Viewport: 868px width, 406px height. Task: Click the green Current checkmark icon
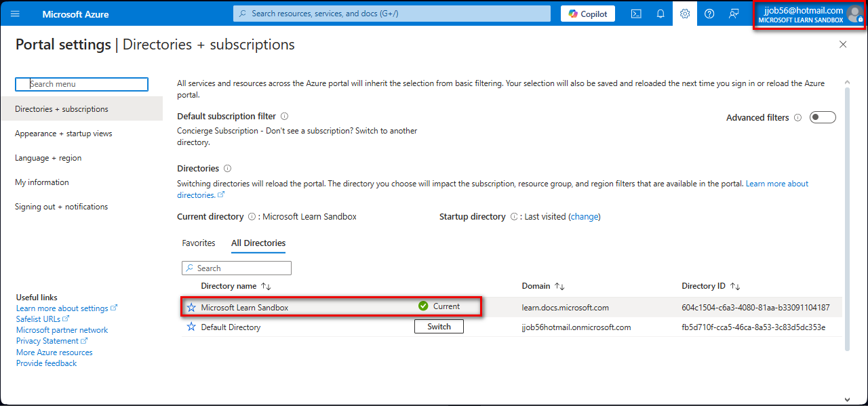[x=423, y=306]
